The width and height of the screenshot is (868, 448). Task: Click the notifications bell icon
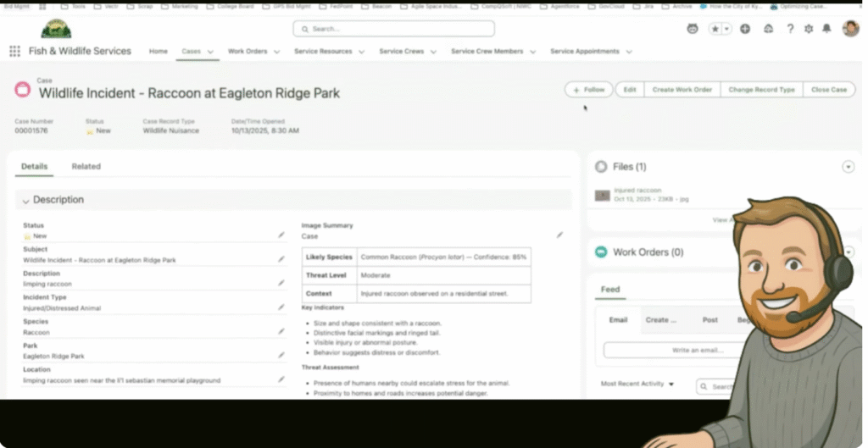pyautogui.click(x=826, y=29)
